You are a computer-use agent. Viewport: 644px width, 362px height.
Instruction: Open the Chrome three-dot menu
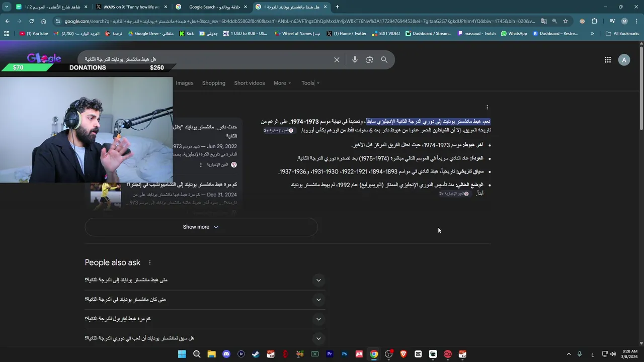click(636, 21)
